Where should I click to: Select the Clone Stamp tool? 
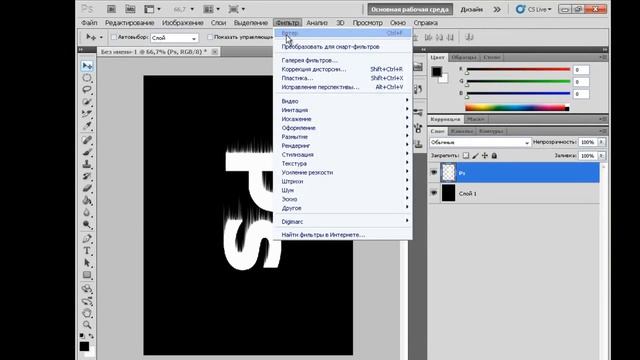pos(87,164)
